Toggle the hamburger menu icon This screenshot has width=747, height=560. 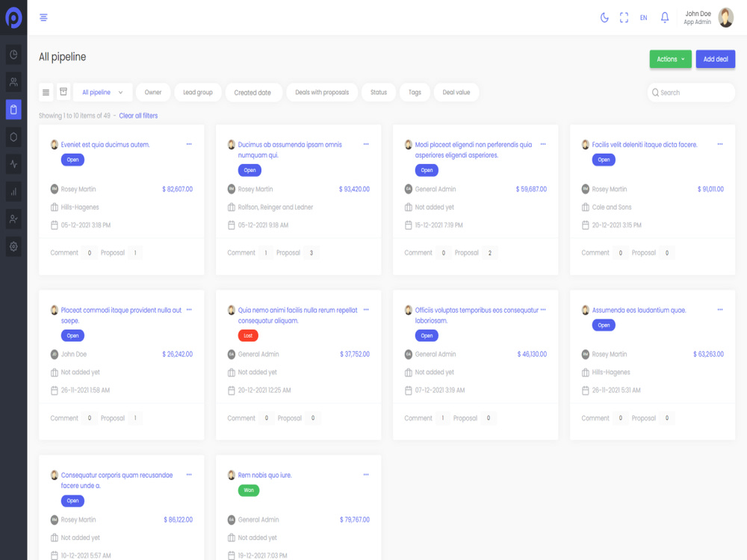[x=43, y=18]
